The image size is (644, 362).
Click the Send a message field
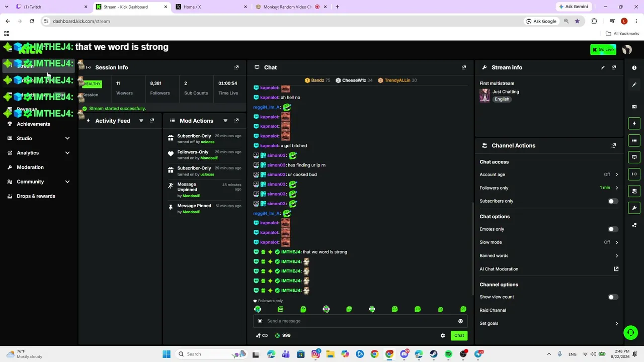pyautogui.click(x=360, y=321)
